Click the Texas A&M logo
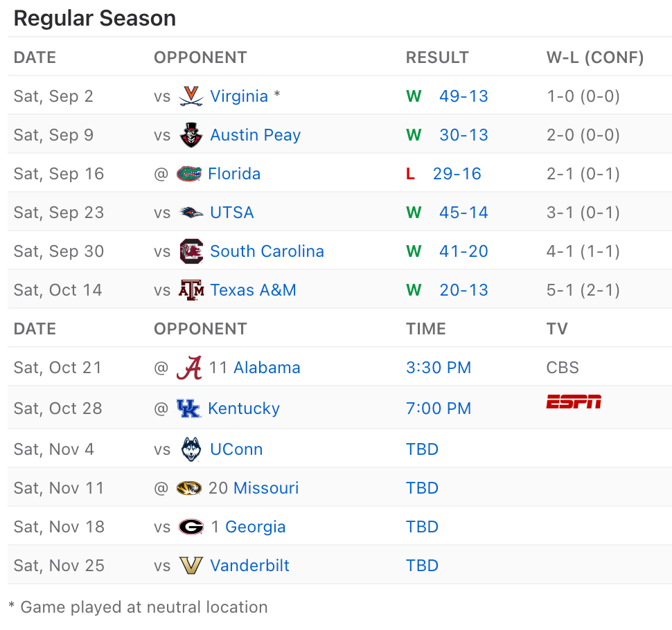 pyautogui.click(x=191, y=289)
